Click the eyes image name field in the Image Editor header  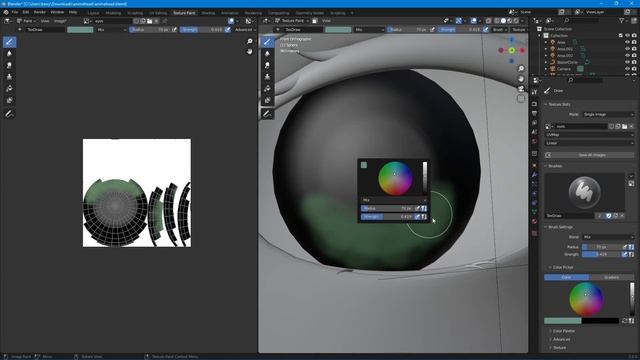pyautogui.click(x=113, y=21)
